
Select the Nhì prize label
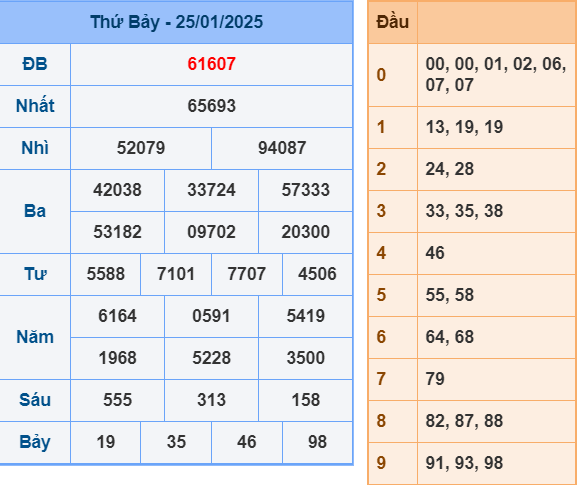(x=35, y=148)
